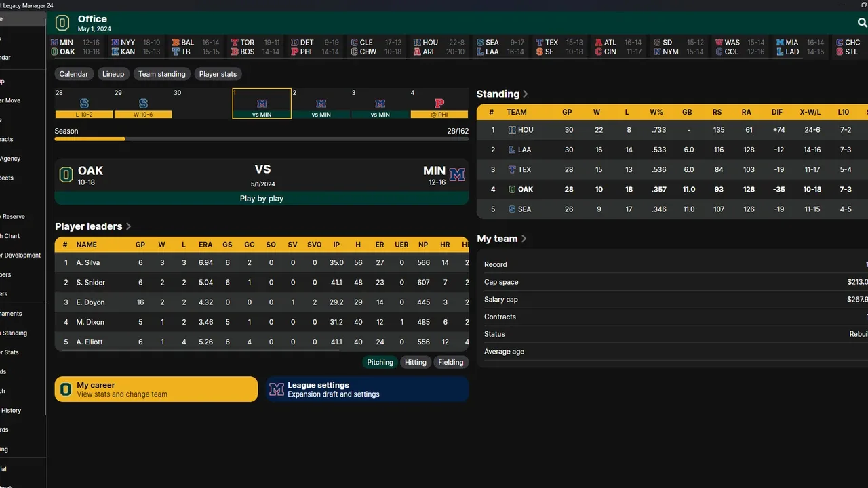Click the Minnesota logo in matchup panel

tap(457, 175)
